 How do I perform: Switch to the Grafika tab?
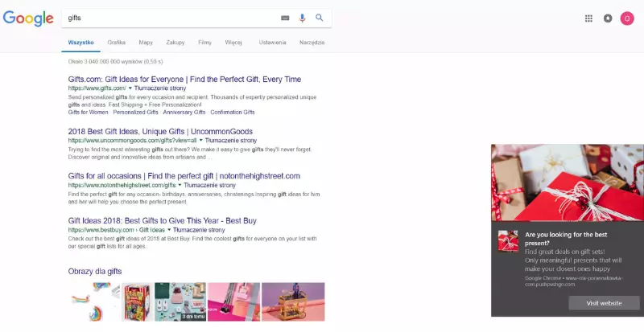pos(116,43)
